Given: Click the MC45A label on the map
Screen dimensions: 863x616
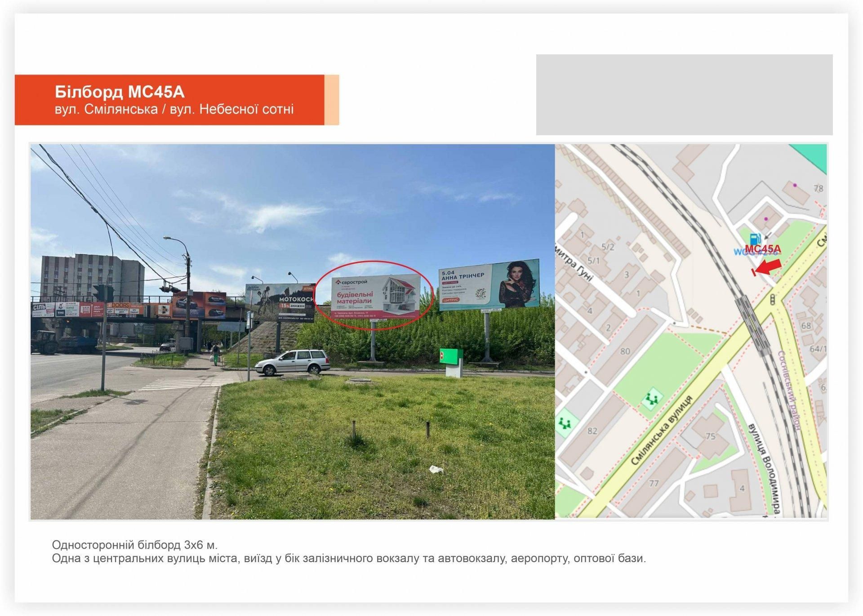Looking at the screenshot, I should pos(763,249).
